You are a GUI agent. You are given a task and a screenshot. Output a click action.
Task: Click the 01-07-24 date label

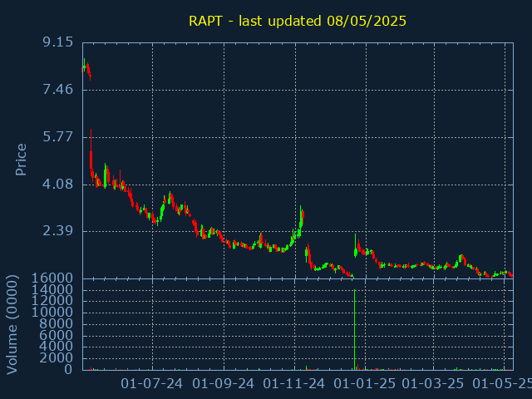[151, 384]
